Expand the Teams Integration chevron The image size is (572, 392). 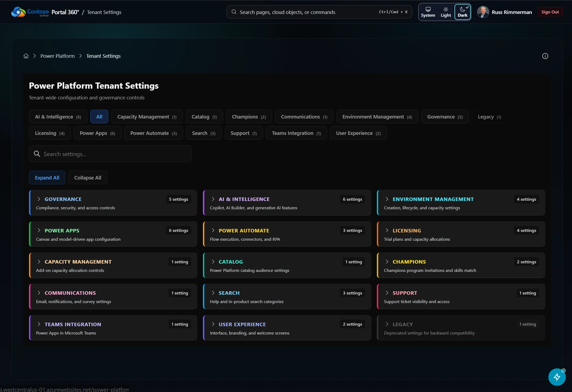click(x=39, y=324)
